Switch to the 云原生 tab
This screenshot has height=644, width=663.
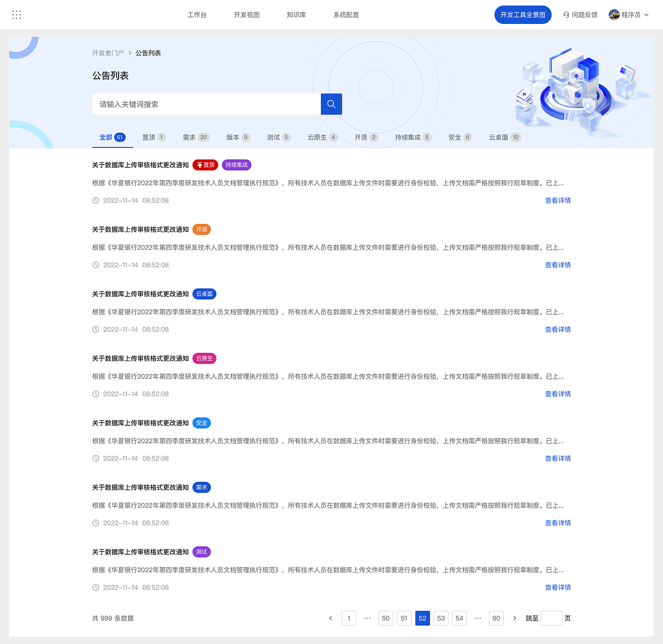click(x=323, y=137)
